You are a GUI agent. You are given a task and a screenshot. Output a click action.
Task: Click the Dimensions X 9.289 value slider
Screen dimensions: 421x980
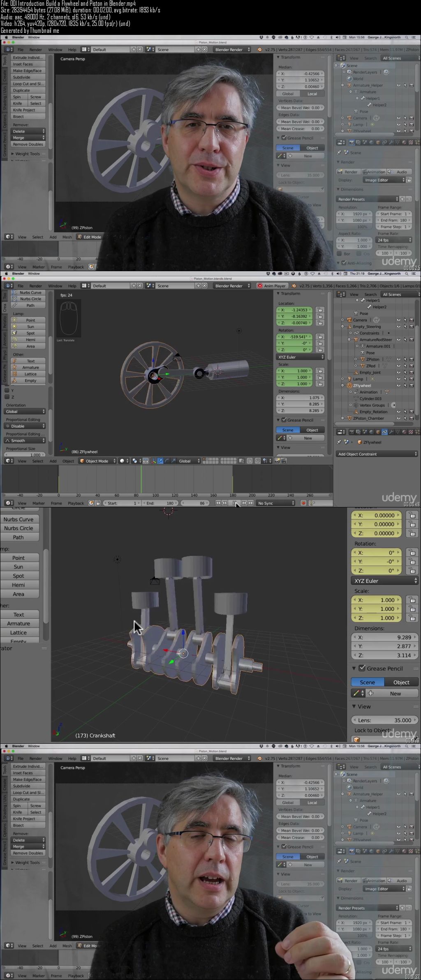[x=385, y=637]
